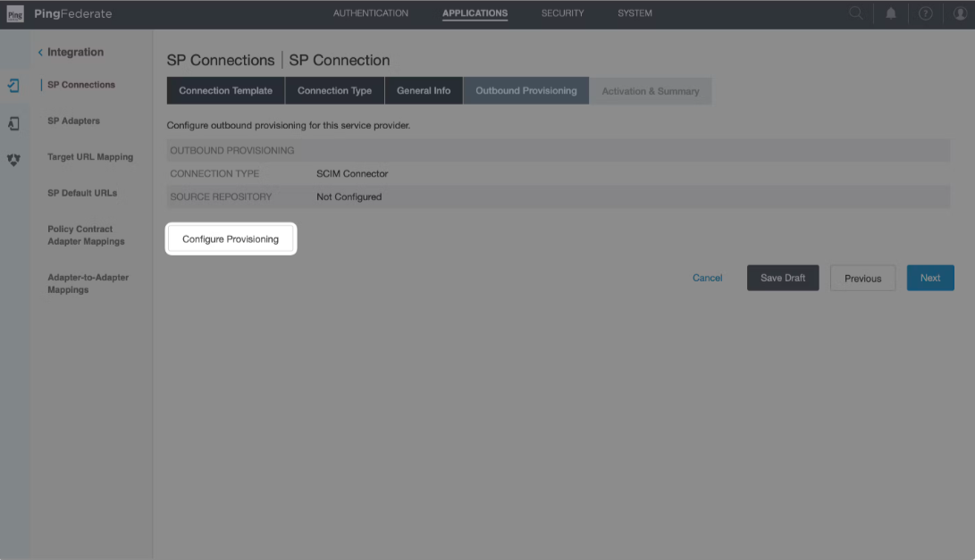Click the CONNECTION TYPE label
Image resolution: width=975 pixels, height=560 pixels.
point(214,173)
